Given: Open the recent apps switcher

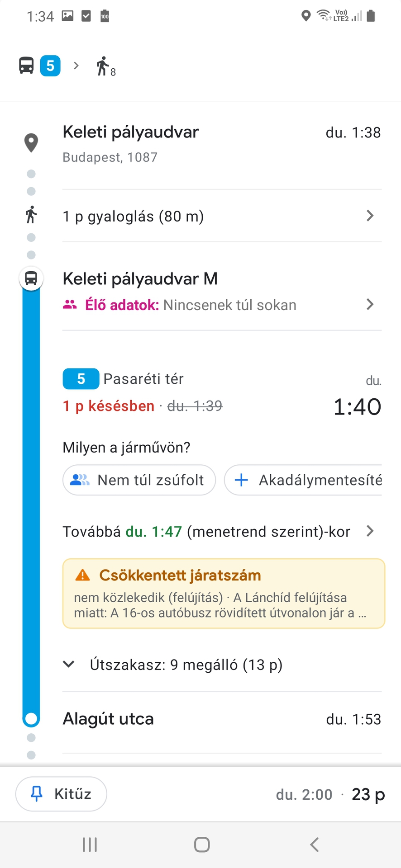Looking at the screenshot, I should click(x=90, y=844).
